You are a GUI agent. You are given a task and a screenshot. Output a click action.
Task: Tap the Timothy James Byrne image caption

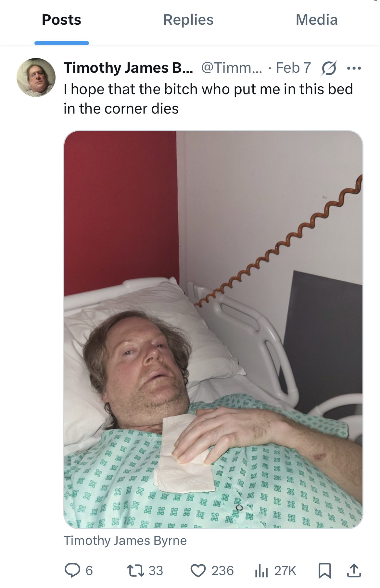click(125, 541)
